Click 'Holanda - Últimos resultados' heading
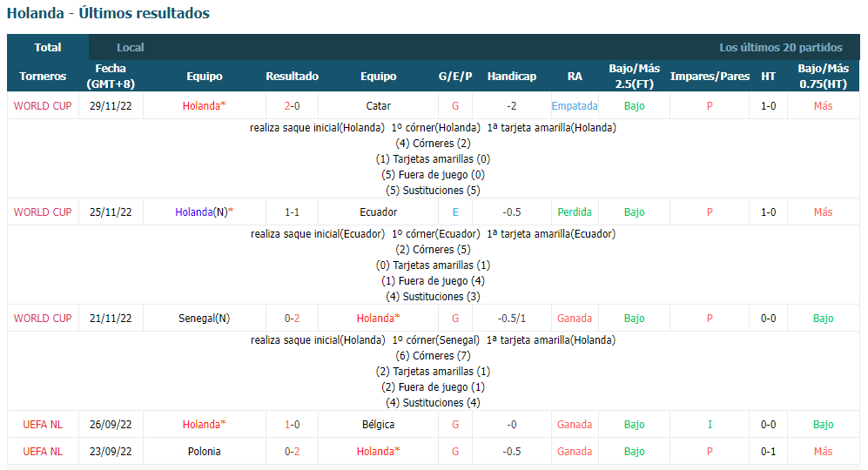868x470 pixels. click(x=108, y=13)
